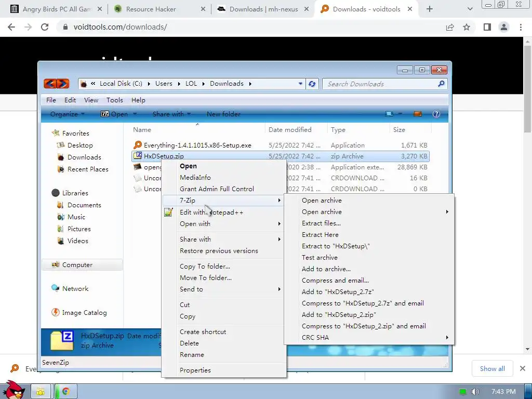Select Downloads in Favorites sidebar
The image size is (532, 399).
84,157
